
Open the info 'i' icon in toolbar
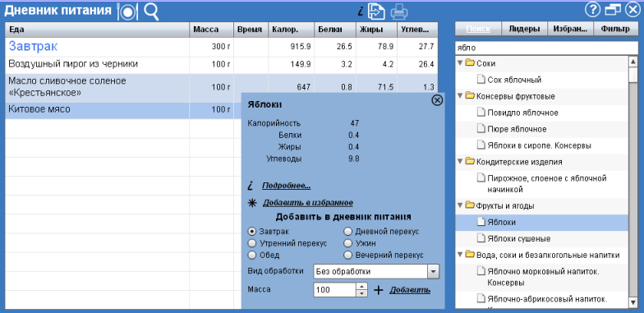tap(361, 12)
